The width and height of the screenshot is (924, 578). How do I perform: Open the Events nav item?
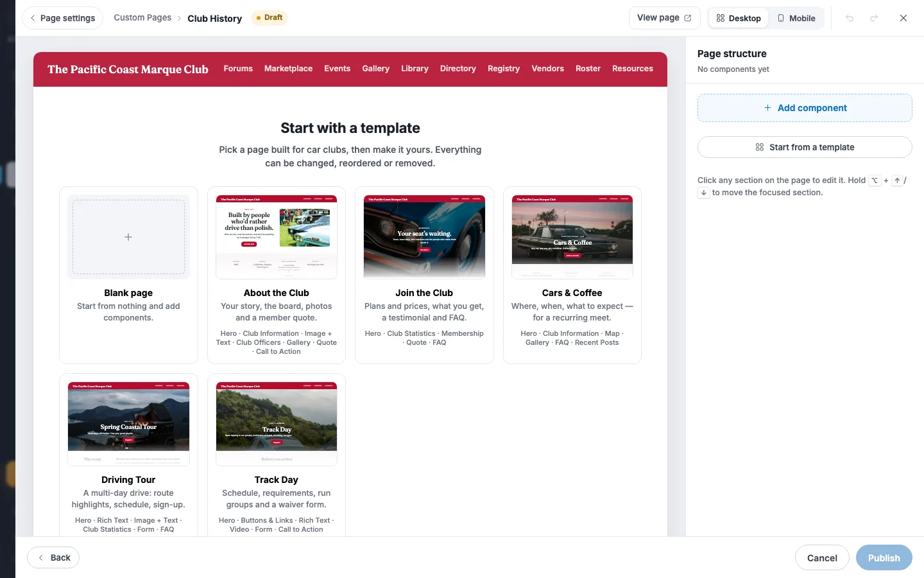tap(337, 69)
